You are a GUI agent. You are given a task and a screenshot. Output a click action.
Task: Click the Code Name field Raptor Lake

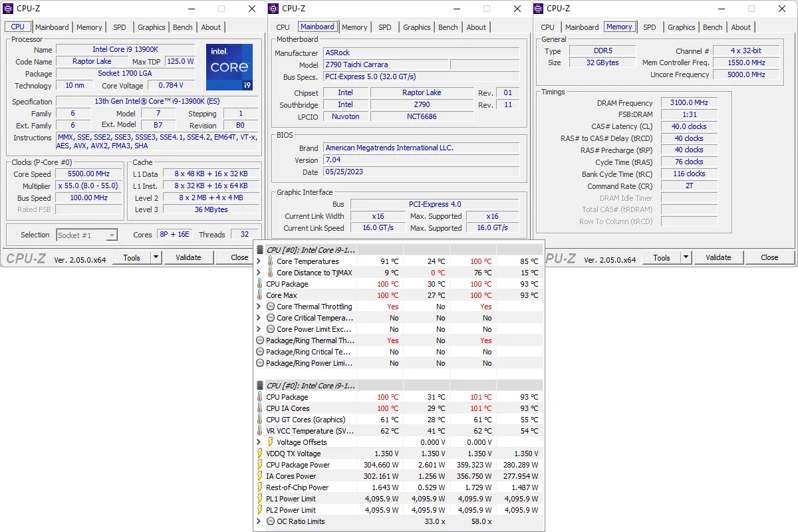point(92,62)
